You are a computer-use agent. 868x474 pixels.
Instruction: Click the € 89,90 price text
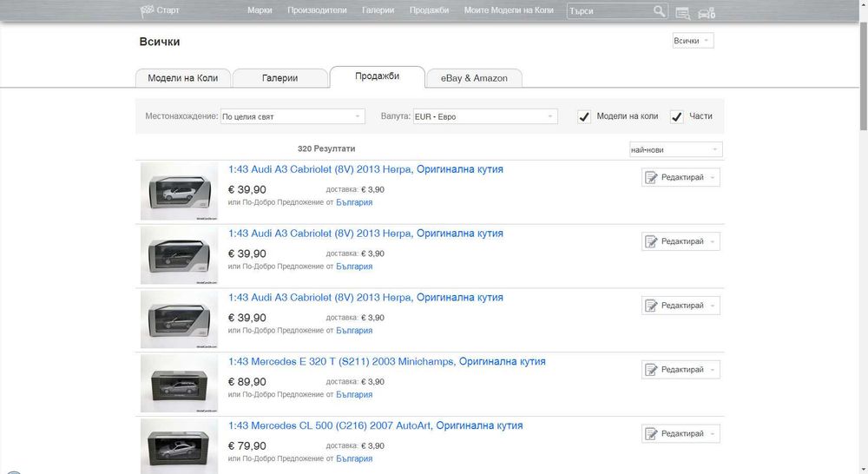247,382
